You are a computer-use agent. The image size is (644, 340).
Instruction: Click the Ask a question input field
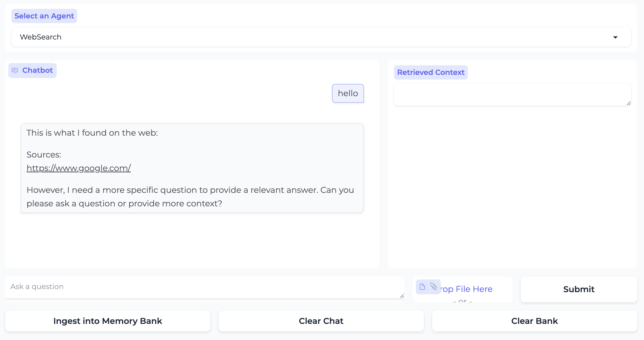pos(203,287)
